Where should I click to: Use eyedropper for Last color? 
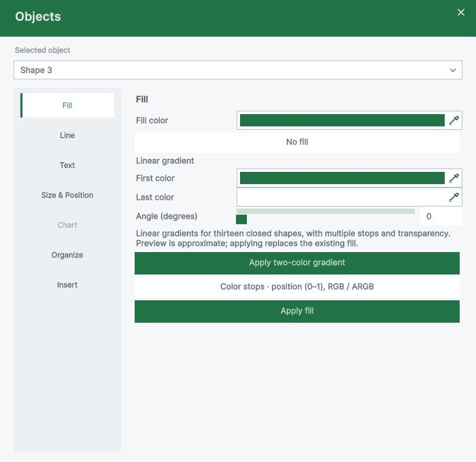coord(454,197)
